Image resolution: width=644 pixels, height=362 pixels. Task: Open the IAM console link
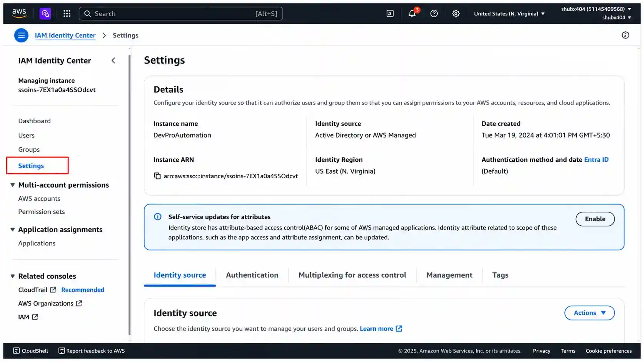coord(23,317)
